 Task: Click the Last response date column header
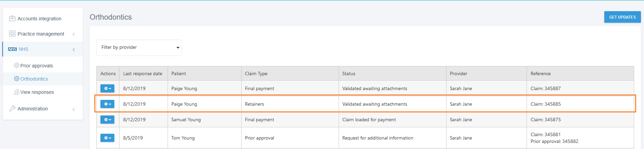pyautogui.click(x=143, y=73)
